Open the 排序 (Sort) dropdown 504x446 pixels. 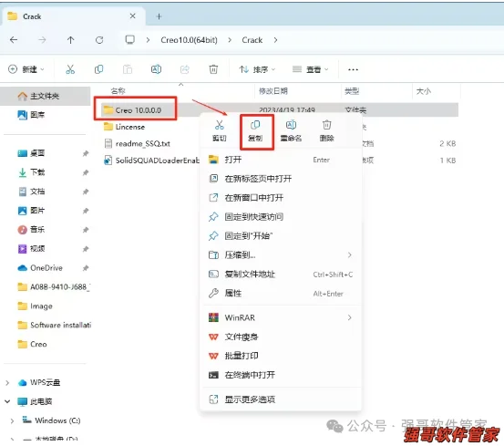click(x=257, y=69)
